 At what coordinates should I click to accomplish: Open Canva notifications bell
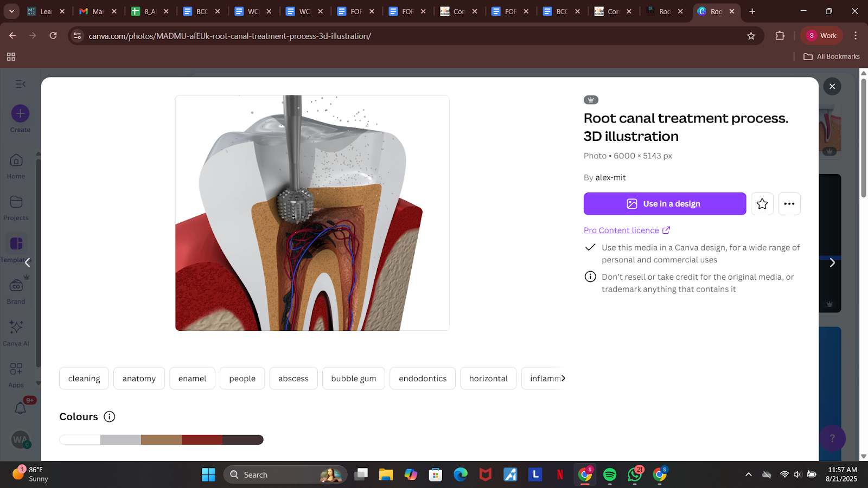21,408
